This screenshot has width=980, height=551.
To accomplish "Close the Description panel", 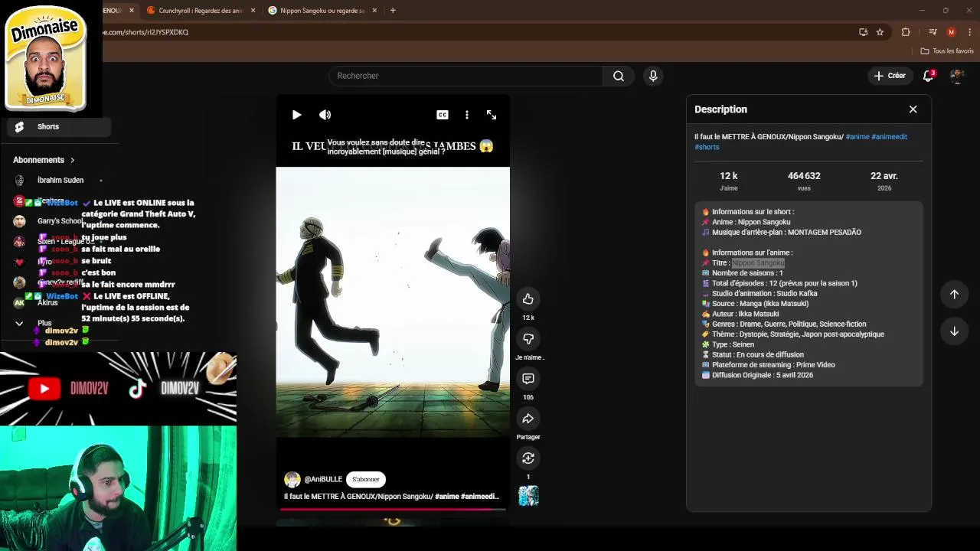I will (913, 109).
